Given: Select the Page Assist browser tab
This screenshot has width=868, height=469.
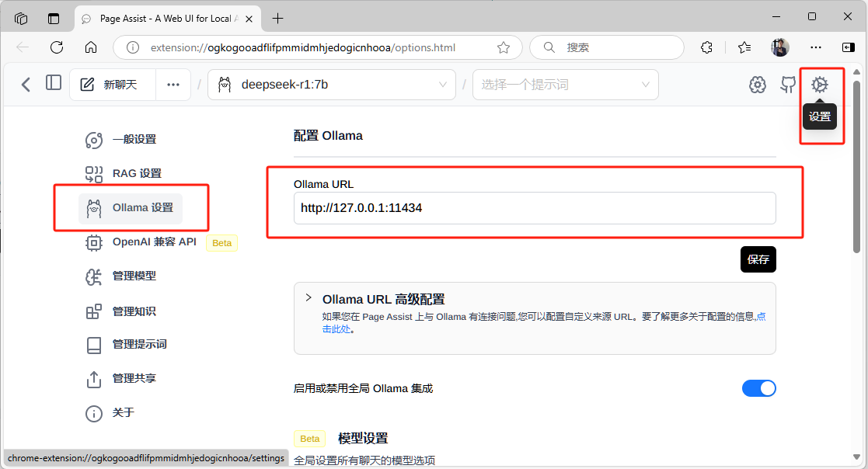Looking at the screenshot, I should [x=167, y=19].
